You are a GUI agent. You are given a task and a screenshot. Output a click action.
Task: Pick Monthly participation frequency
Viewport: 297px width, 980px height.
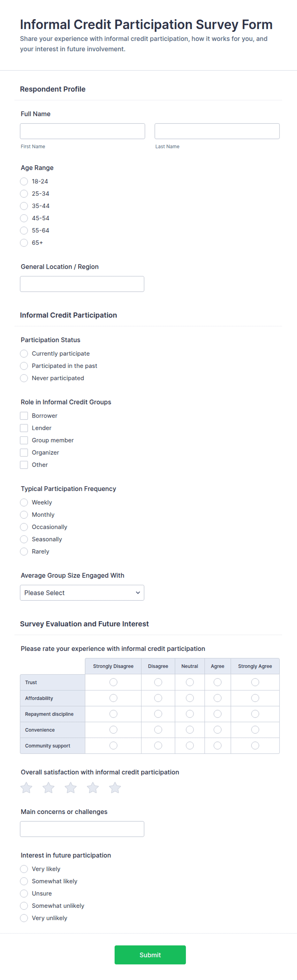pos(24,515)
